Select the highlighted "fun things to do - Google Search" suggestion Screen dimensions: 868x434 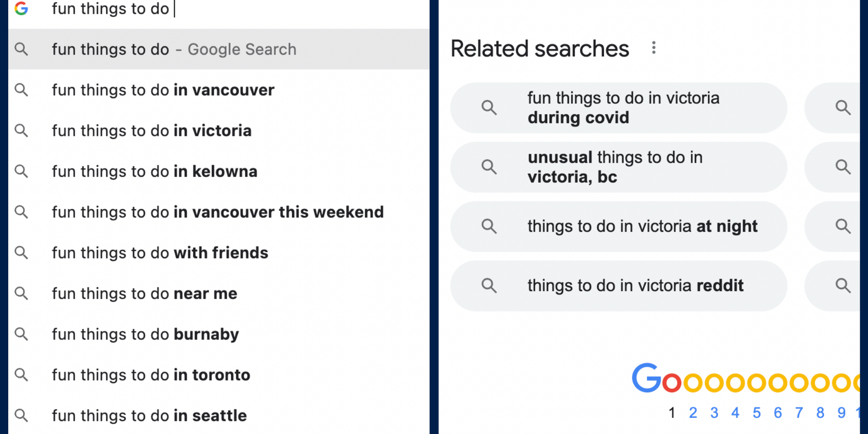click(174, 49)
